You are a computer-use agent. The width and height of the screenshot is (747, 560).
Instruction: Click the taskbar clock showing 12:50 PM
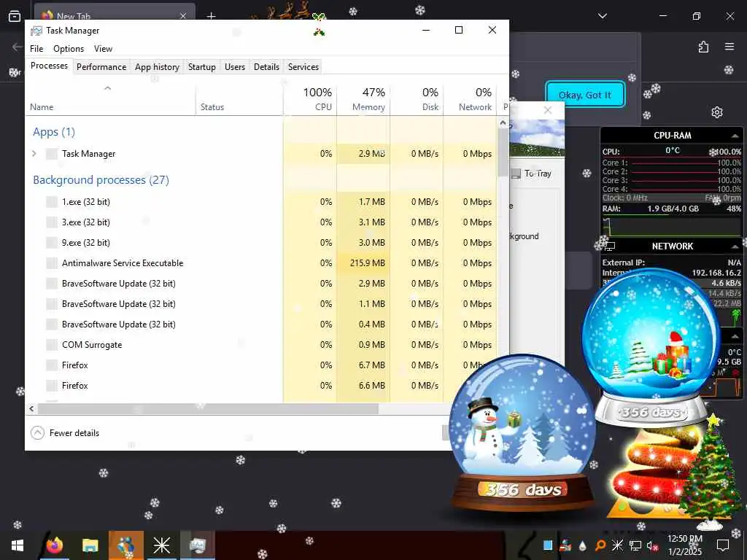684,545
